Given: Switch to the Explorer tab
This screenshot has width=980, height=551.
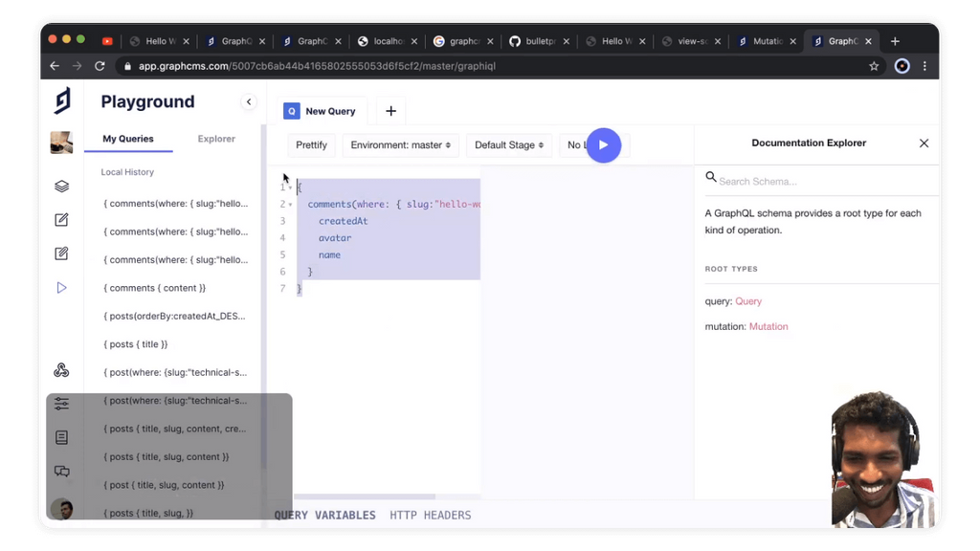Looking at the screenshot, I should click(216, 139).
